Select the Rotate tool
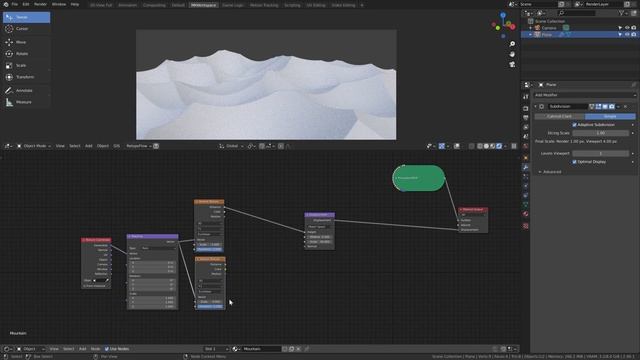Image resolution: width=640 pixels, height=360 pixels. click(27, 54)
